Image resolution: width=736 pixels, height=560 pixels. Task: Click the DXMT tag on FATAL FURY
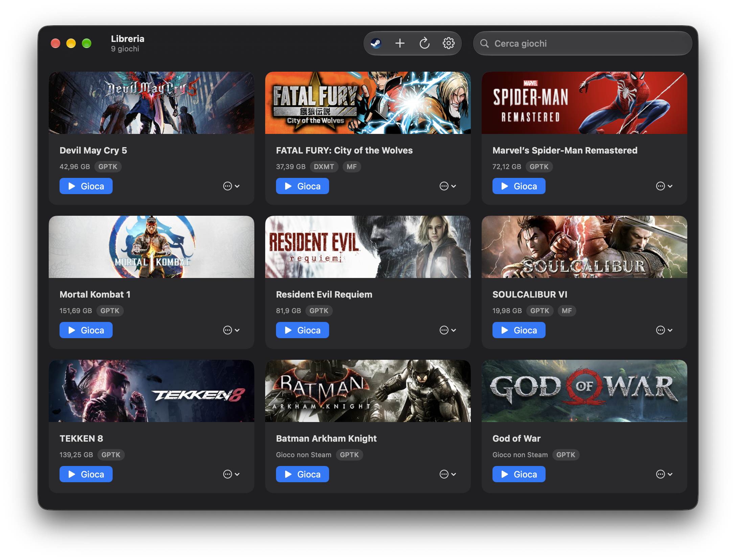click(324, 167)
